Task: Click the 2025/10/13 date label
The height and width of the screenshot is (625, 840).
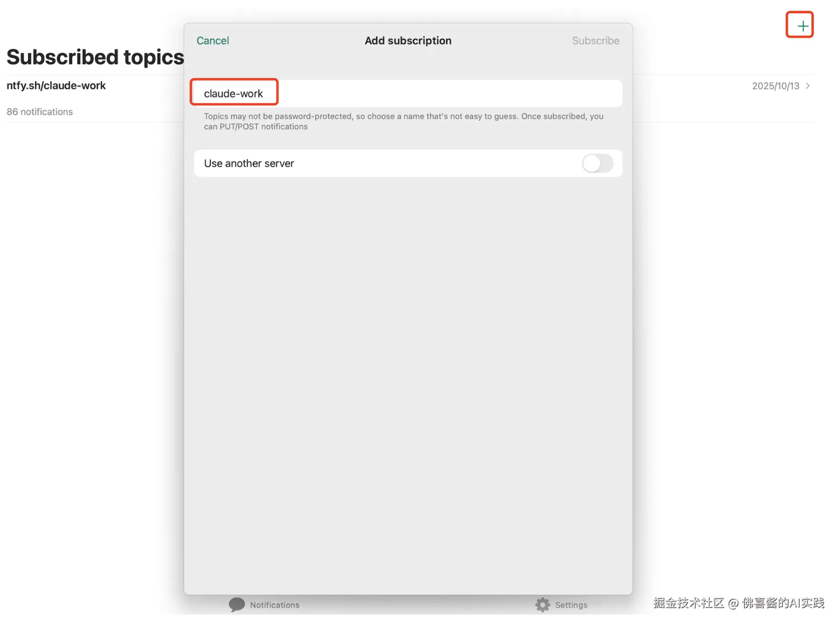Action: 775,86
